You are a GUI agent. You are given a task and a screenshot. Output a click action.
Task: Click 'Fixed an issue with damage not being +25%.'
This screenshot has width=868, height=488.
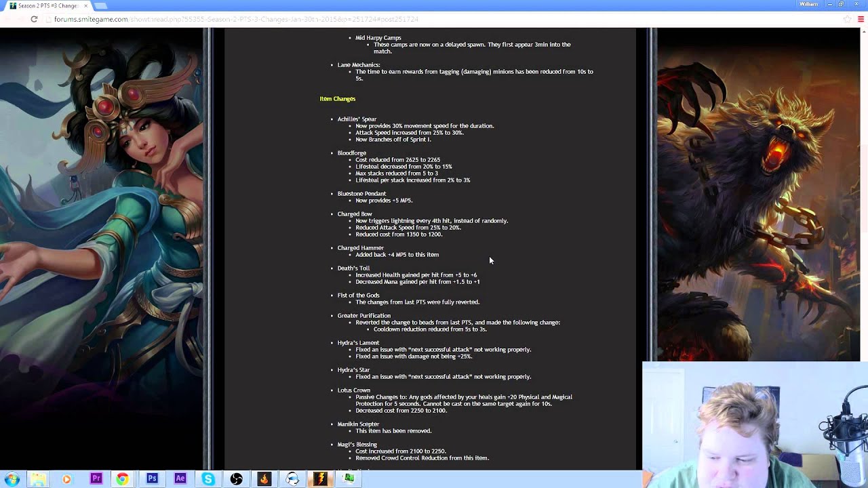coord(414,357)
